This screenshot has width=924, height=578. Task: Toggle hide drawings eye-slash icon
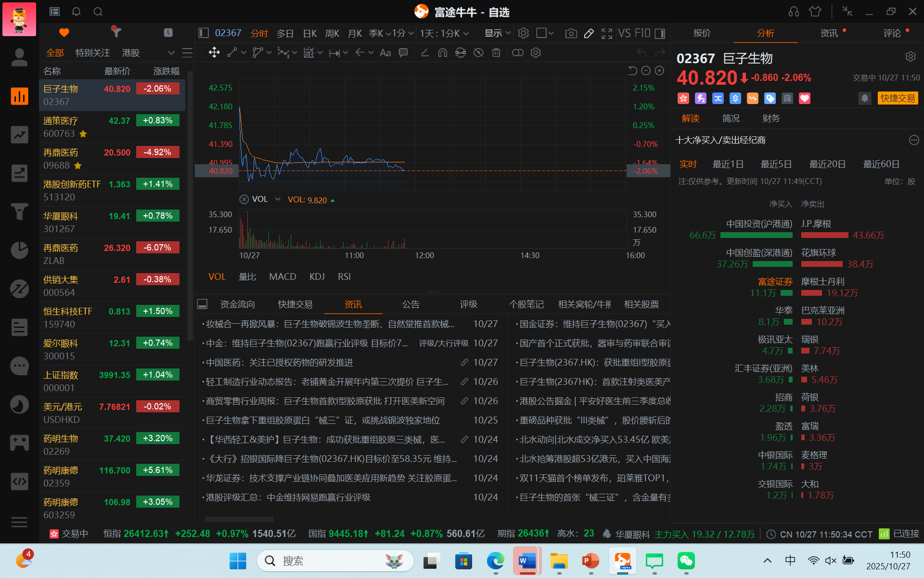click(478, 53)
